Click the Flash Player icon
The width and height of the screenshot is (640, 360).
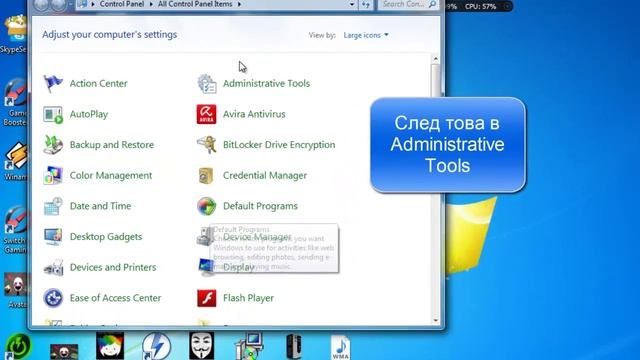(x=207, y=298)
